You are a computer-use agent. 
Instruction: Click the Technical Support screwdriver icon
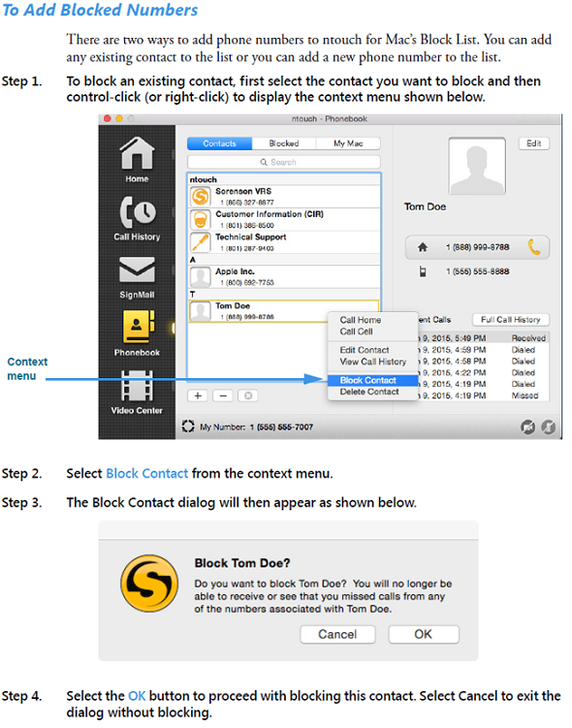click(201, 242)
